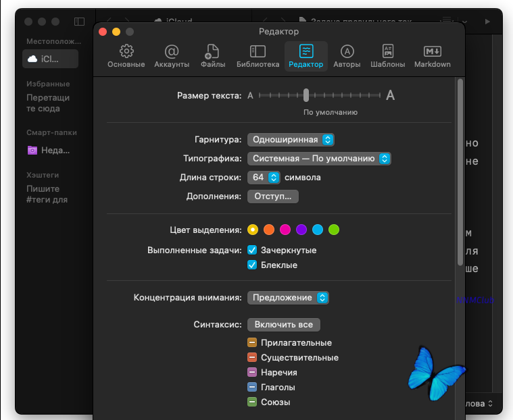The width and height of the screenshot is (513, 420).
Task: Toggle the Наречия syntax checkbox
Action: (x=252, y=372)
